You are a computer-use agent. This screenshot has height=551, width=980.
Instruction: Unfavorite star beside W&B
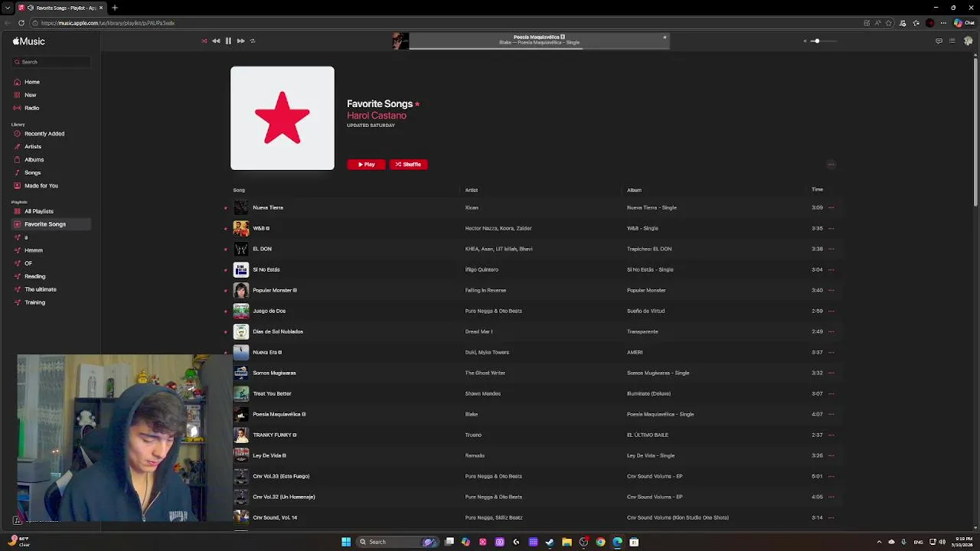226,228
